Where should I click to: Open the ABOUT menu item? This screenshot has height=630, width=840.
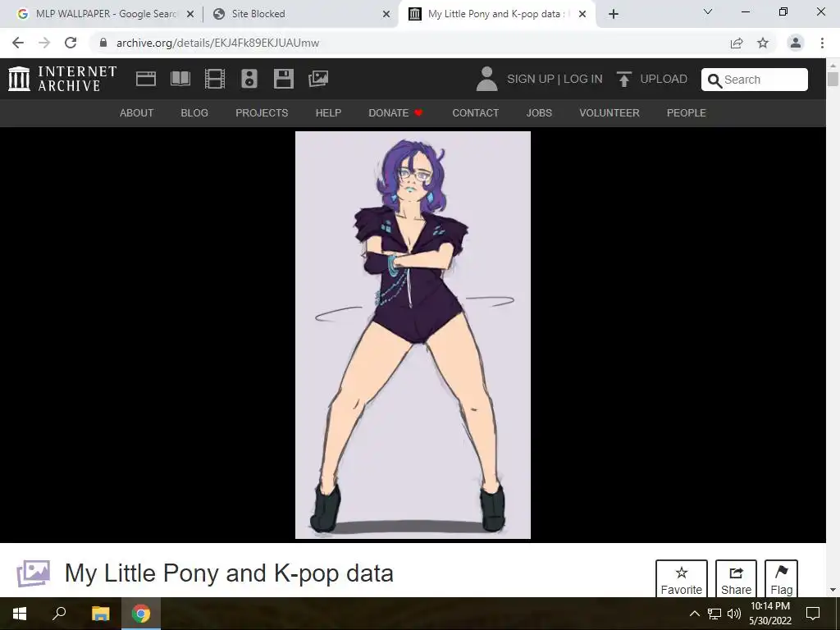(137, 113)
